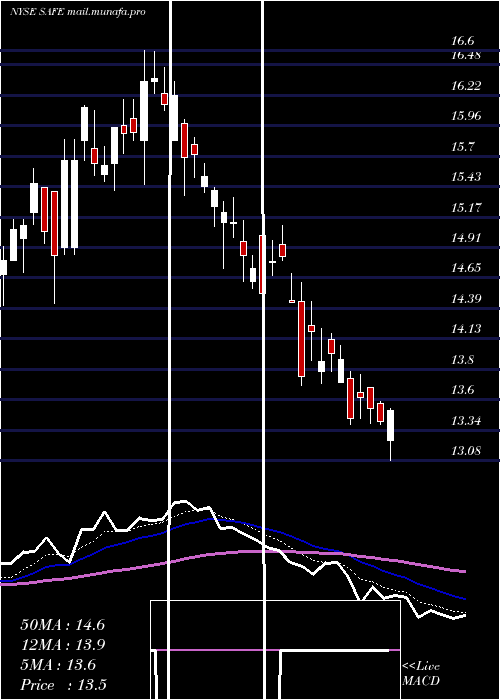The width and height of the screenshot is (500, 700).
Task: Click the NYSE SAFE mail.munafa.pro title
Action: 78,12
